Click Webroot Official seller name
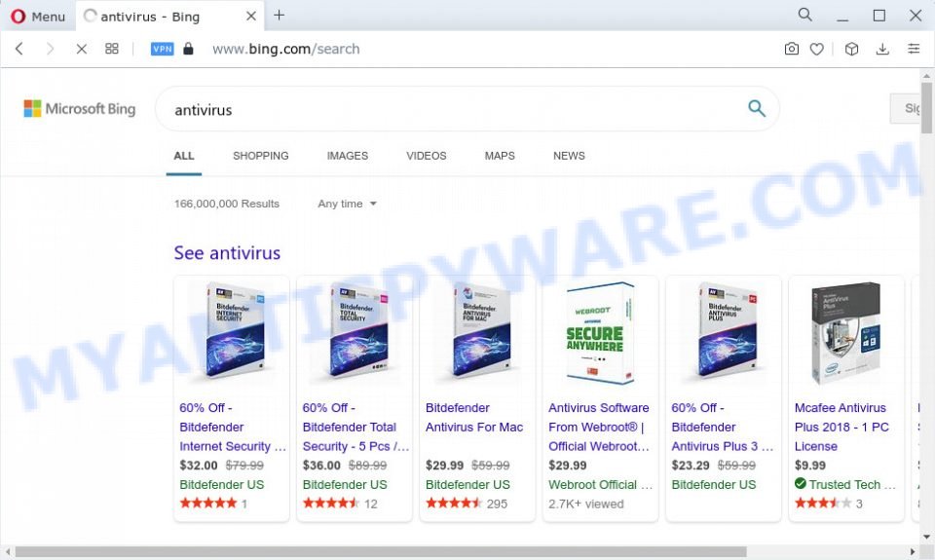Image resolution: width=935 pixels, height=560 pixels. 601,484
